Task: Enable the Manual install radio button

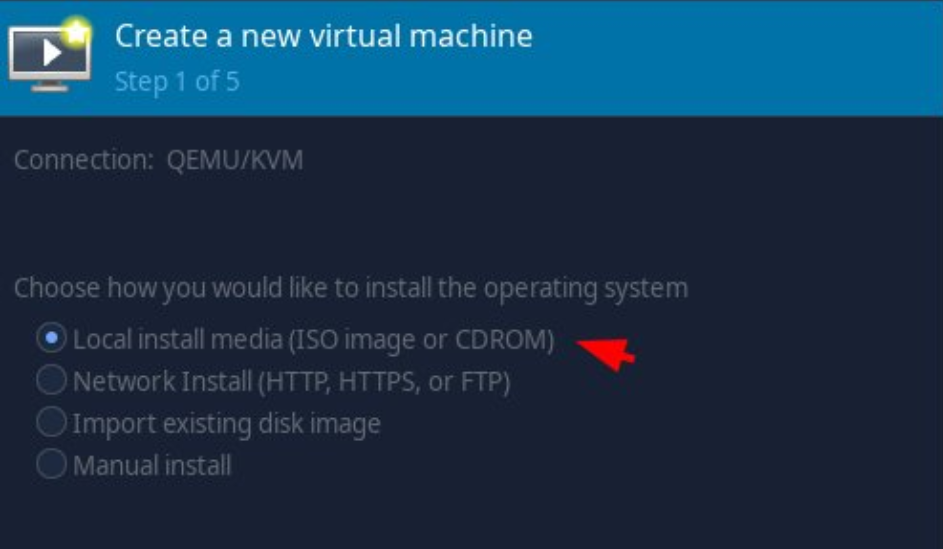Action: [x=51, y=464]
